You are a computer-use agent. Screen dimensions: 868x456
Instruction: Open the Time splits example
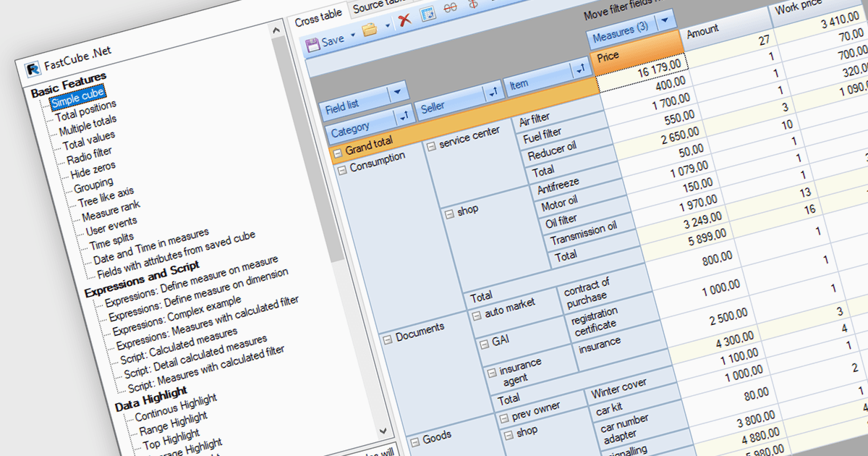(111, 241)
